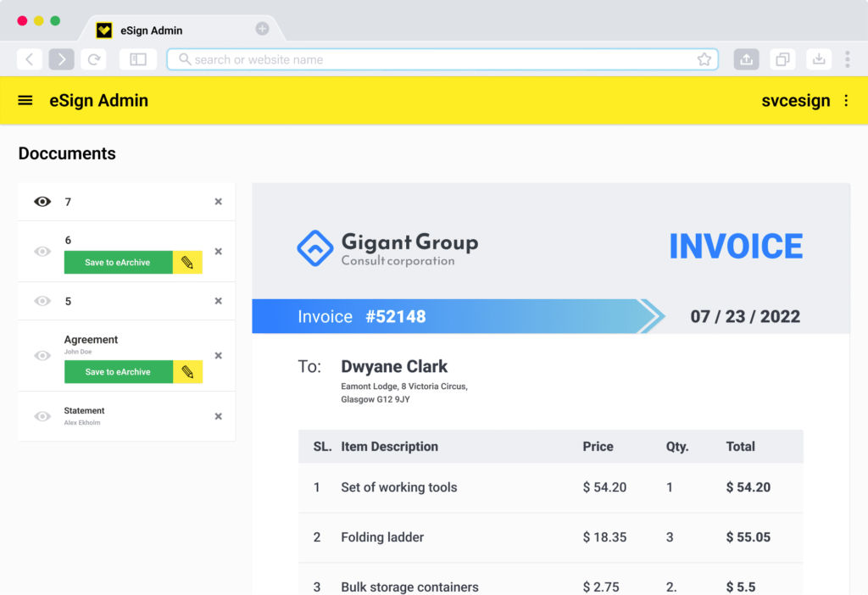Toggle the browser sidebar panel
The width and height of the screenshot is (868, 595).
click(138, 59)
